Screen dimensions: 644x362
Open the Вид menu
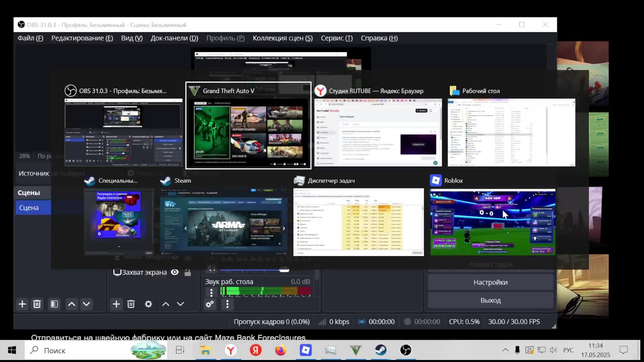click(132, 38)
